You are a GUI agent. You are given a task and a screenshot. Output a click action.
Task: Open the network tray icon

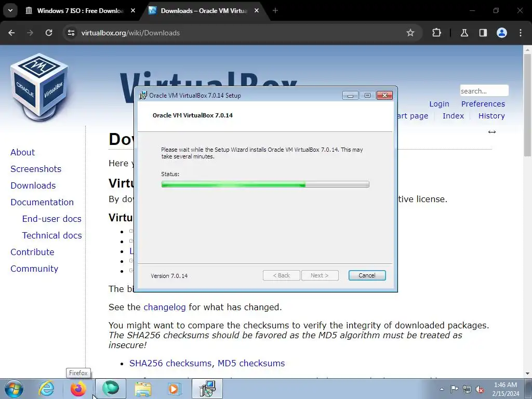point(467,389)
